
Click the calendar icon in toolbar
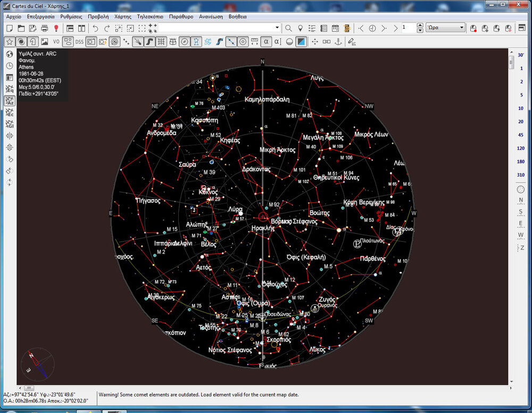tap(335, 28)
